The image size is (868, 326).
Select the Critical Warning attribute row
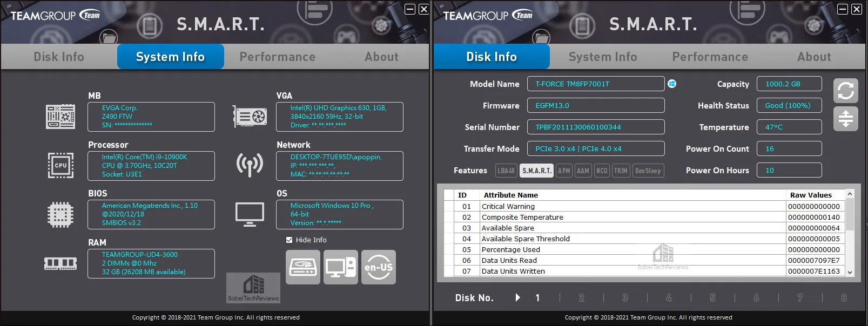point(644,206)
